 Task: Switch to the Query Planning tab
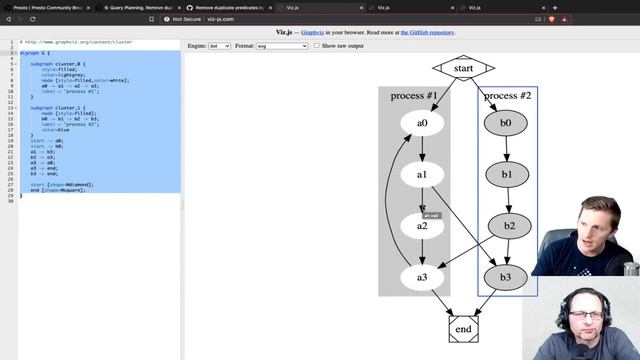[x=138, y=8]
